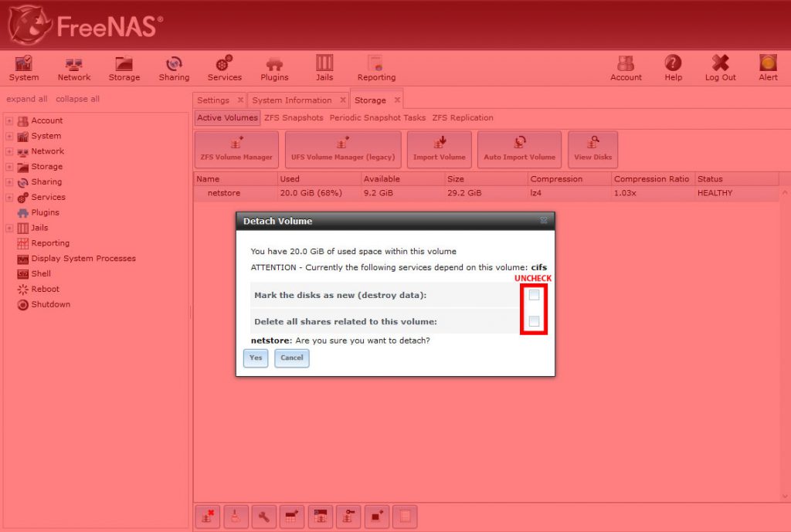Click the Create Snapshot square icon

click(x=377, y=517)
